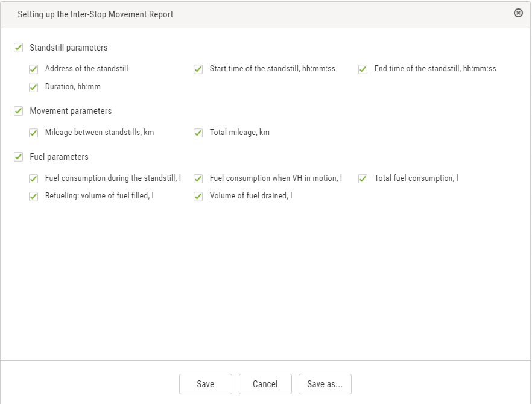532x404 pixels.
Task: Open the Save as... dialog
Action: point(325,384)
